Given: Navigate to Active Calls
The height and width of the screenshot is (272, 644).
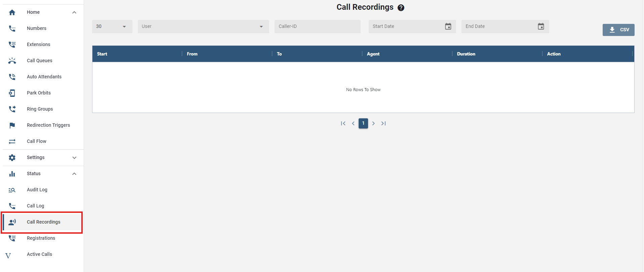Looking at the screenshot, I should click(39, 254).
